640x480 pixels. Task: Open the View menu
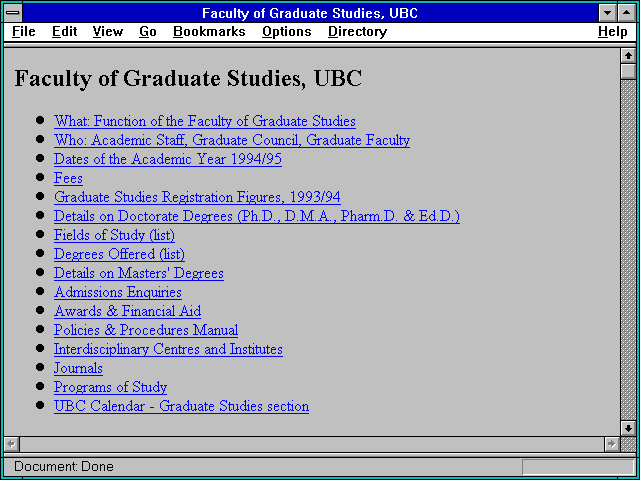click(x=108, y=32)
